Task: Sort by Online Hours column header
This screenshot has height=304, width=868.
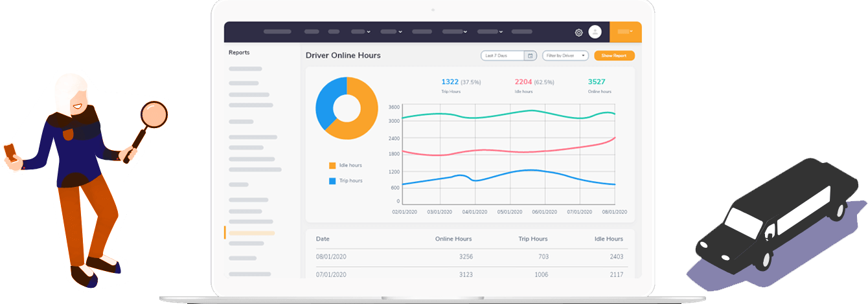Action: 453,239
